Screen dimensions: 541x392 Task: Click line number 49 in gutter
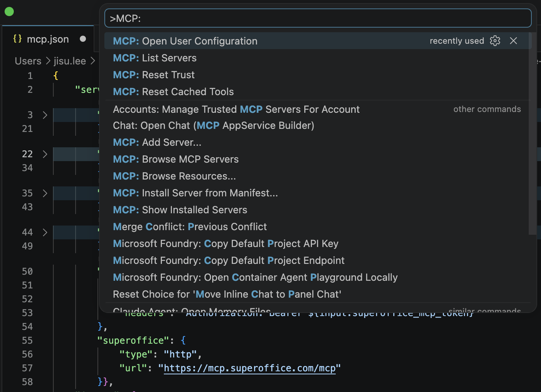(27, 246)
